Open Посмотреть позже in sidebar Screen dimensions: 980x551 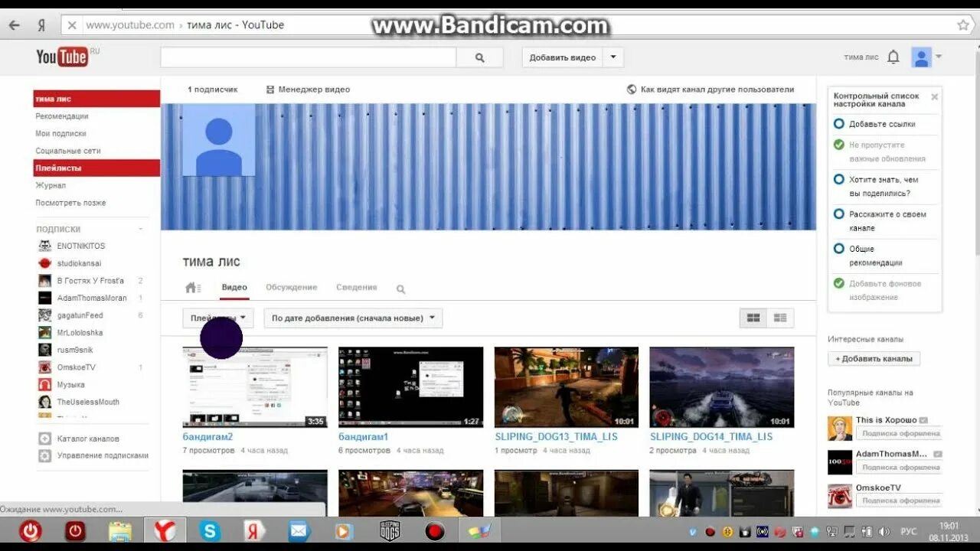70,203
